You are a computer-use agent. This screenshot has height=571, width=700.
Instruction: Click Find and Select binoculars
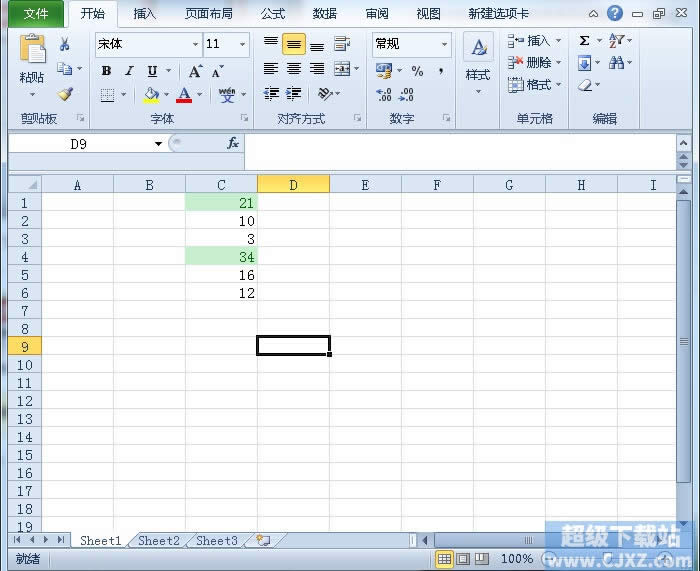pyautogui.click(x=616, y=63)
